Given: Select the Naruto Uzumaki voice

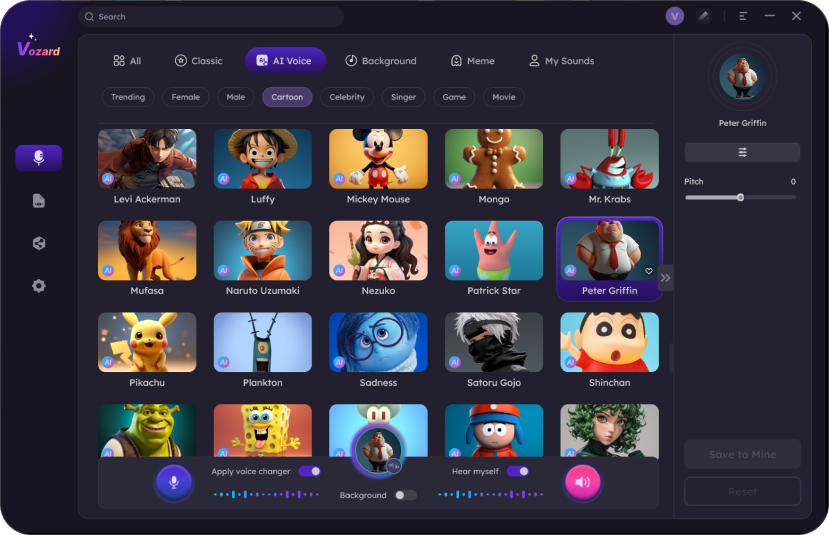Looking at the screenshot, I should [263, 259].
